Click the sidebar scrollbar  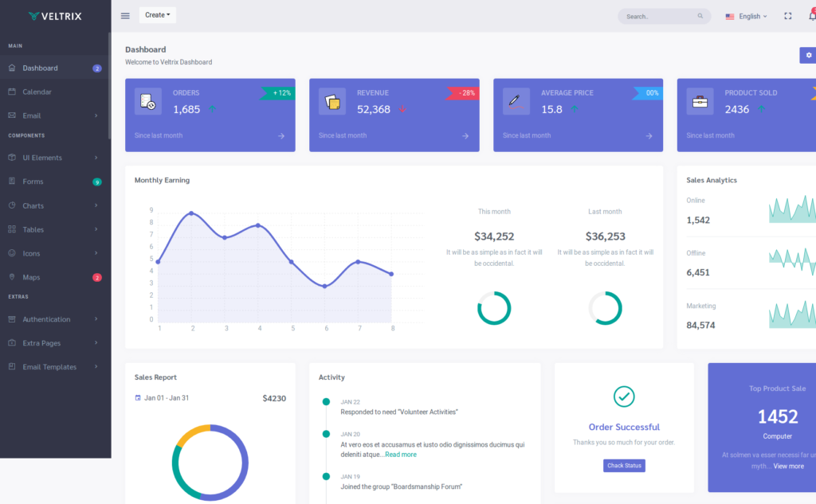(x=109, y=86)
